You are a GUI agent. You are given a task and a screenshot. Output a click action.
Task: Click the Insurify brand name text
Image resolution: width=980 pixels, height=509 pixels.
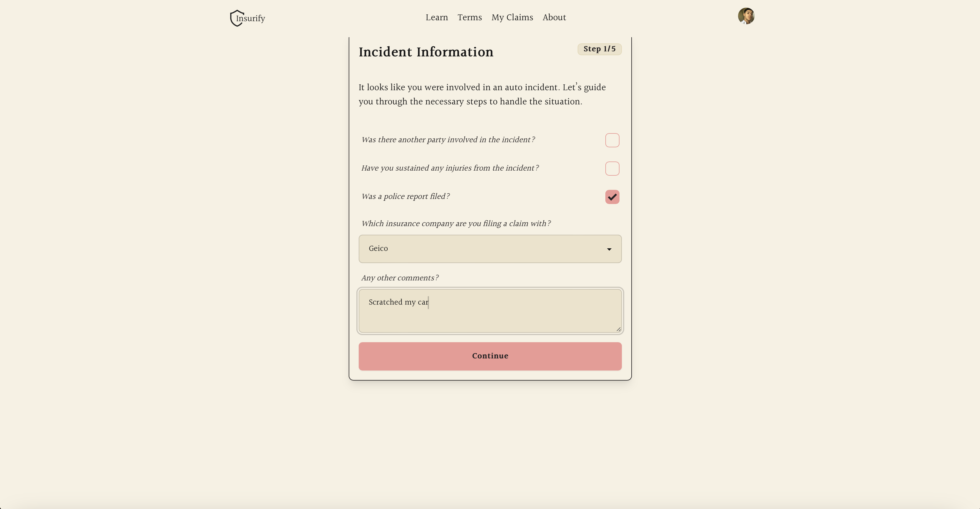(x=251, y=19)
